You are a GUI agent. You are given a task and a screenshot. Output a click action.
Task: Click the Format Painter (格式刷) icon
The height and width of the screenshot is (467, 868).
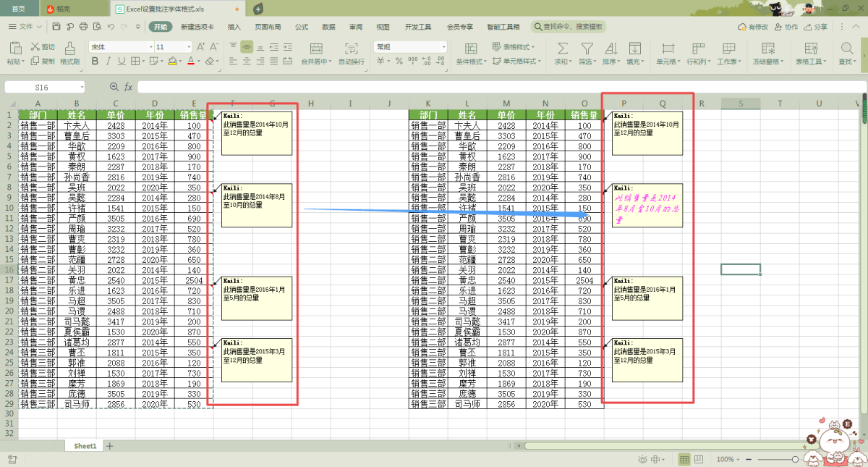click(69, 49)
